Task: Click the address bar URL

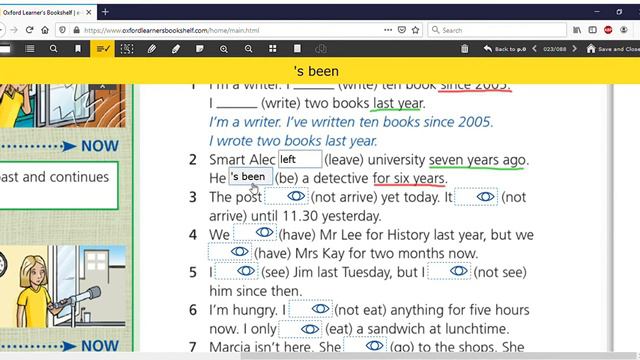Action: coord(171,30)
